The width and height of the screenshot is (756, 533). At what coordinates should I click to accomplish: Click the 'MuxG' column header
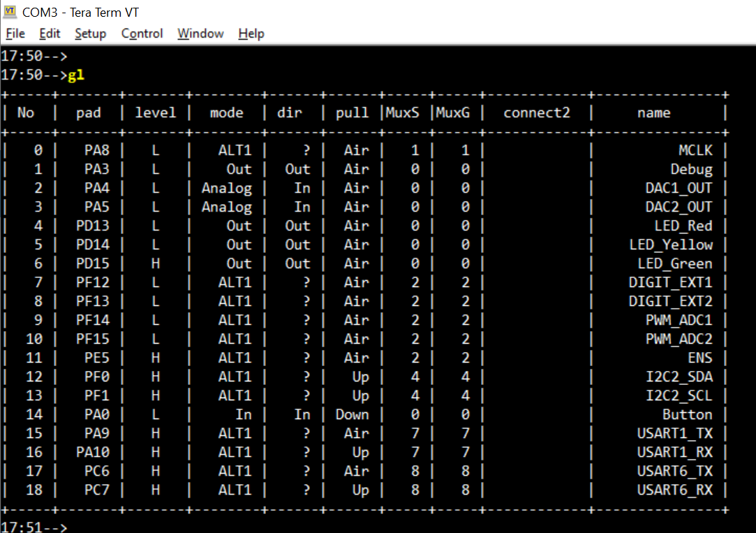click(452, 113)
